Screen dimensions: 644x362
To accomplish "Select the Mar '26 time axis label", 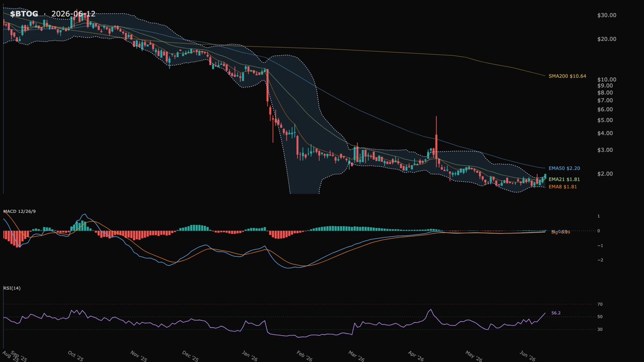I will tap(357, 357).
